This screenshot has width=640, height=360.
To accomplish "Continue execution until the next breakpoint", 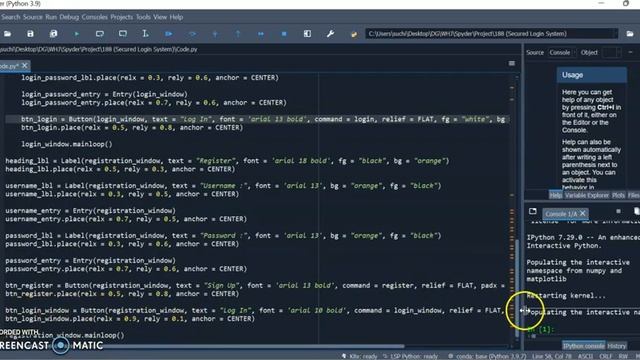I will (x=261, y=34).
